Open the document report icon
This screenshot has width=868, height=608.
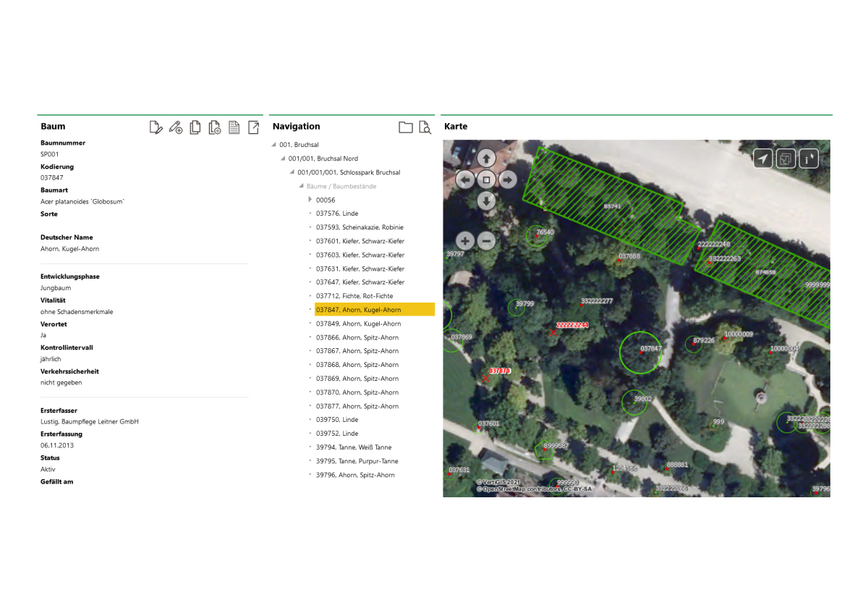234,127
